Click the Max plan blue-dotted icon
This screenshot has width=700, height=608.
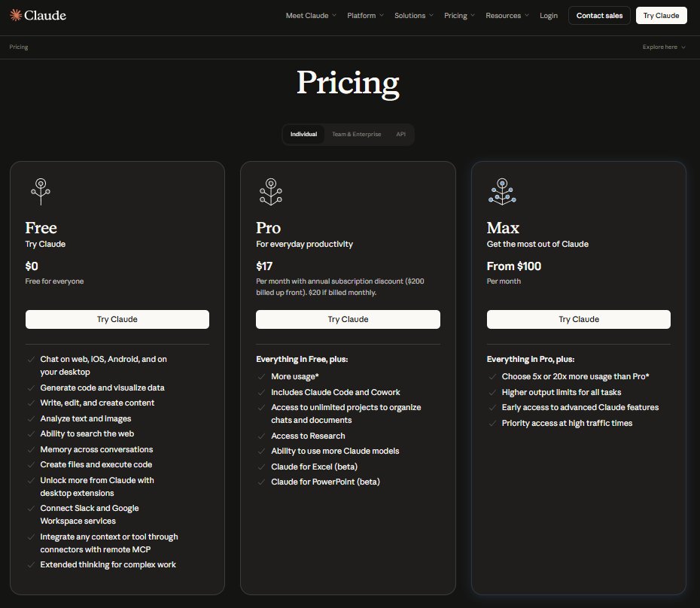pos(502,192)
